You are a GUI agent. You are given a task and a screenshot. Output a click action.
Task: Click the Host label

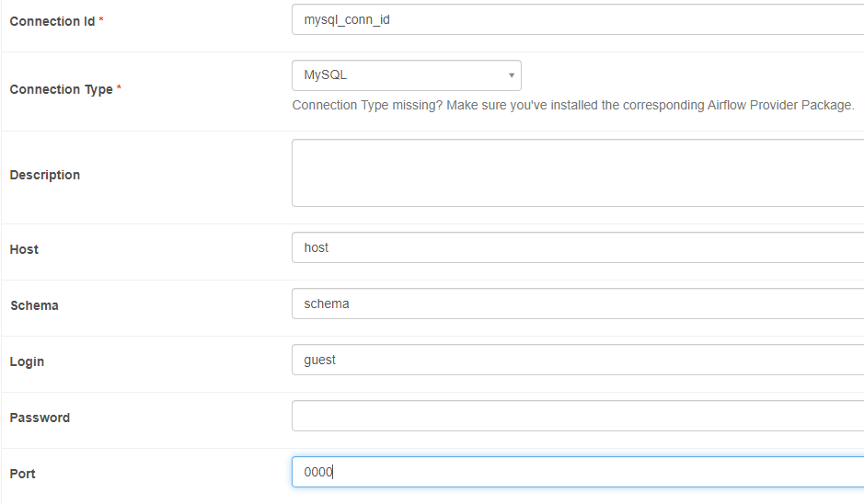(x=24, y=249)
